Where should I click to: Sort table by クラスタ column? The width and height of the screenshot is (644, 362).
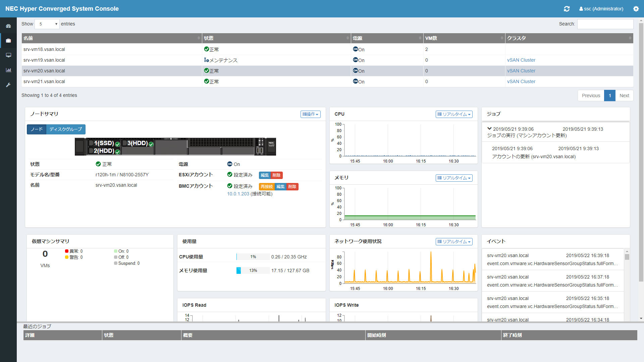569,38
